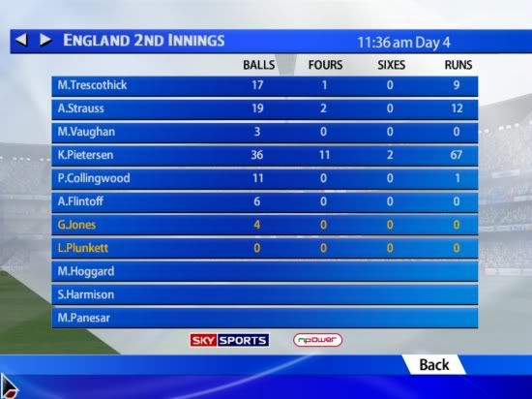Click the Back button
This screenshot has width=532, height=399.
tap(434, 365)
